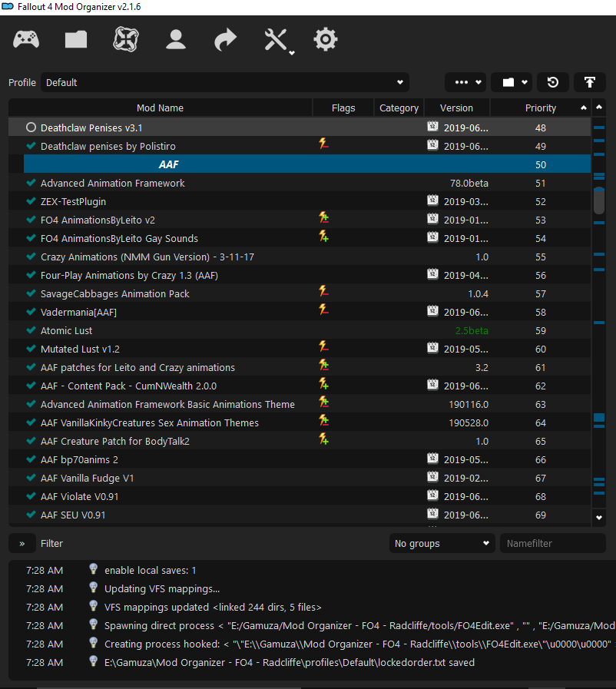Click the 2.5beta version of Atomic Lust

[472, 330]
